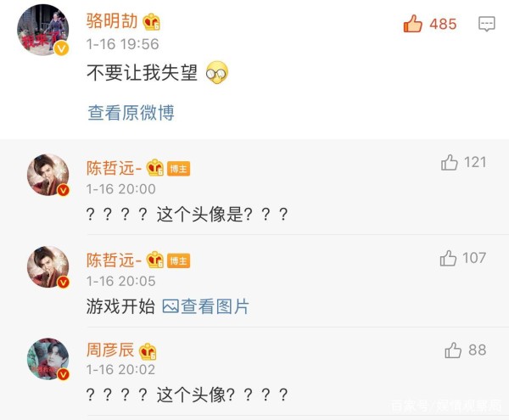The width and height of the screenshot is (509, 420).
Task: Open 陈哲远's avatar on the 20:00 comment
Action: click(x=48, y=175)
